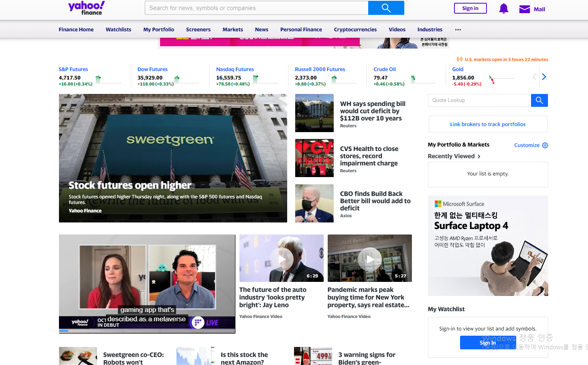Open the S&P Futures quote
This screenshot has width=588, height=365.
(x=73, y=69)
